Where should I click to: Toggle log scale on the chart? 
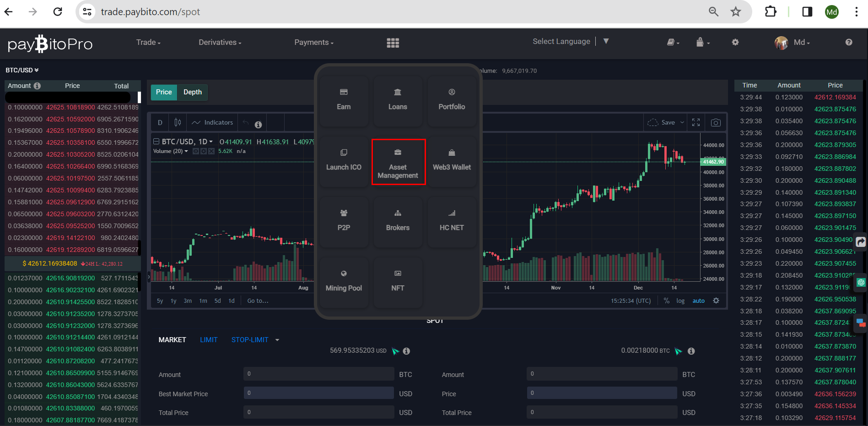click(680, 300)
